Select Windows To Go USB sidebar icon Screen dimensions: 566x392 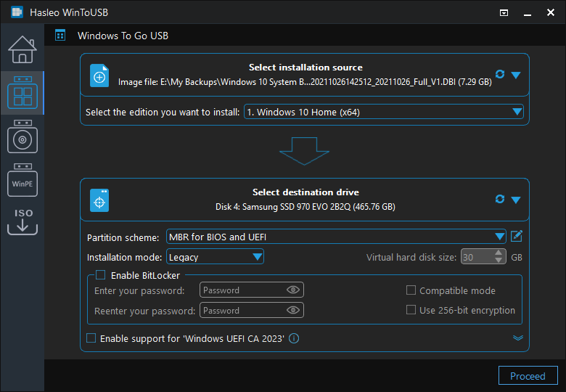coord(22,92)
